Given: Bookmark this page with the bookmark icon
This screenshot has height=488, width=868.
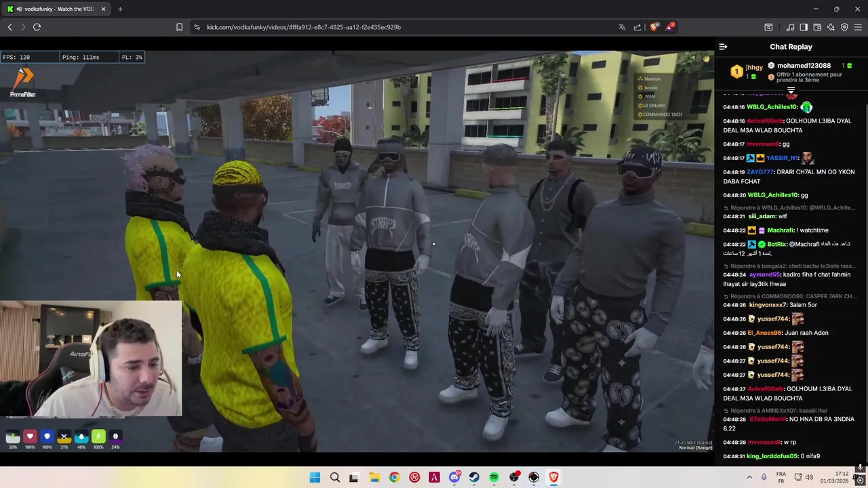Looking at the screenshot, I should [179, 27].
